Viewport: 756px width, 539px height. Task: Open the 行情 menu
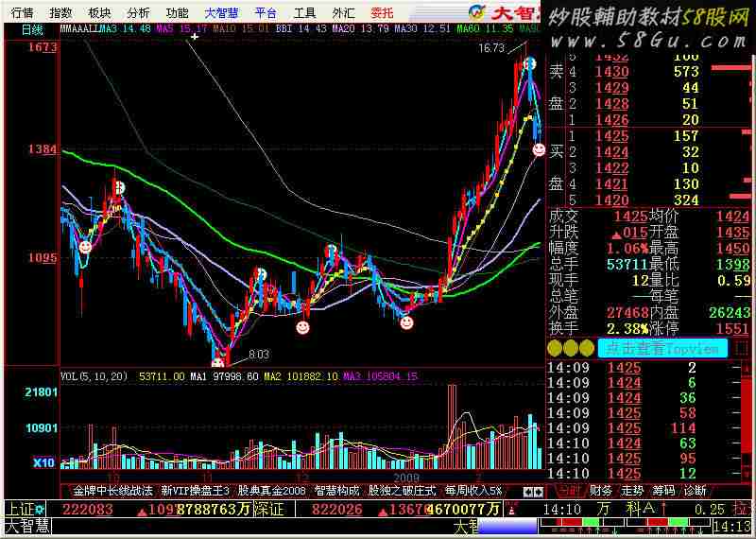pos(23,12)
